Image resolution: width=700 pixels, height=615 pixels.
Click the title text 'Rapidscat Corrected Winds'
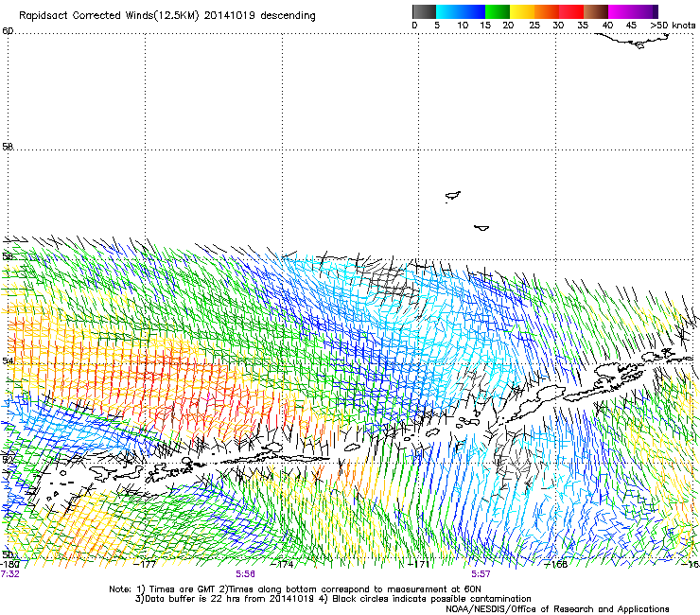pyautogui.click(x=87, y=16)
